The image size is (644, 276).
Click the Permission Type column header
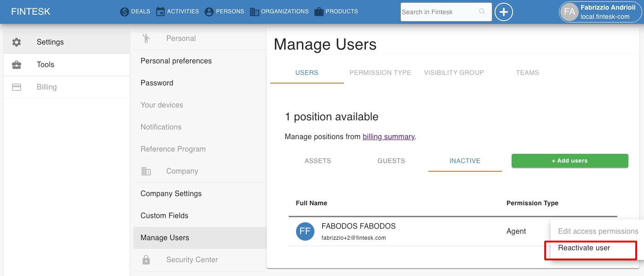point(532,203)
